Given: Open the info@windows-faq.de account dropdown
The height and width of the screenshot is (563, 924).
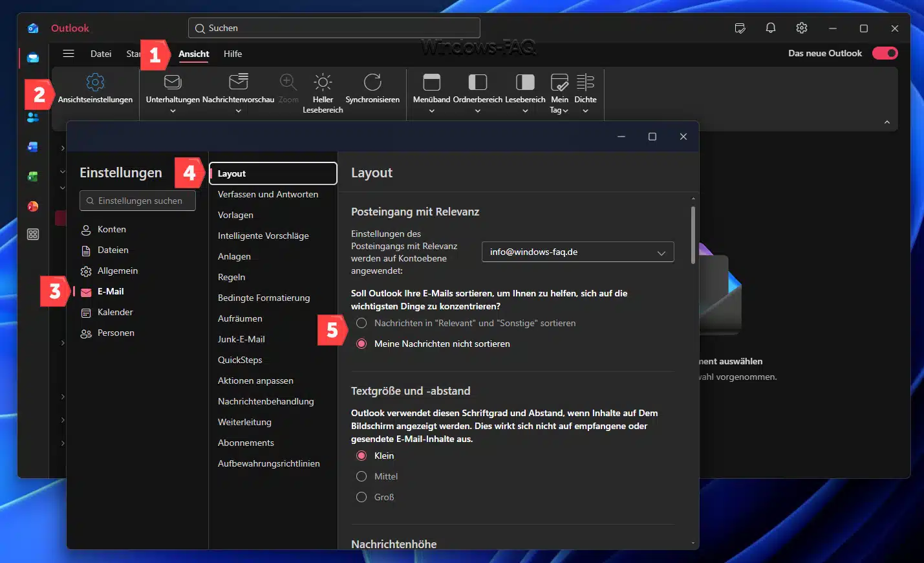Looking at the screenshot, I should 577,252.
